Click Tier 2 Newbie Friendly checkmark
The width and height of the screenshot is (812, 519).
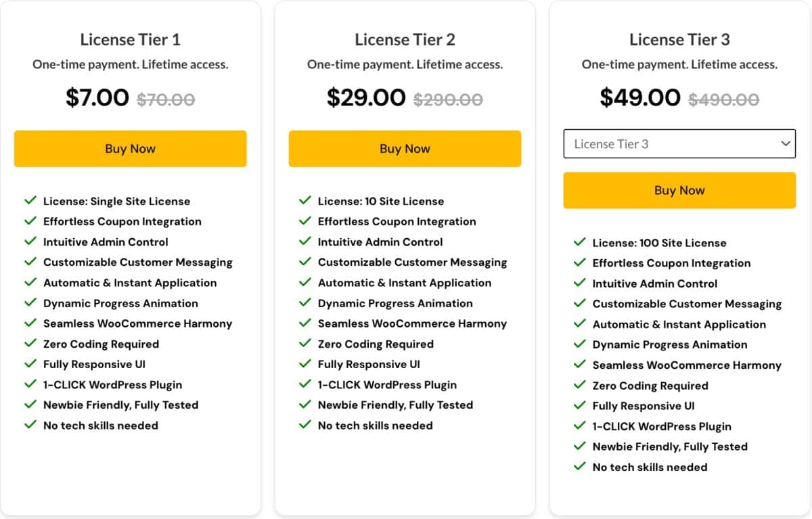pyautogui.click(x=305, y=405)
